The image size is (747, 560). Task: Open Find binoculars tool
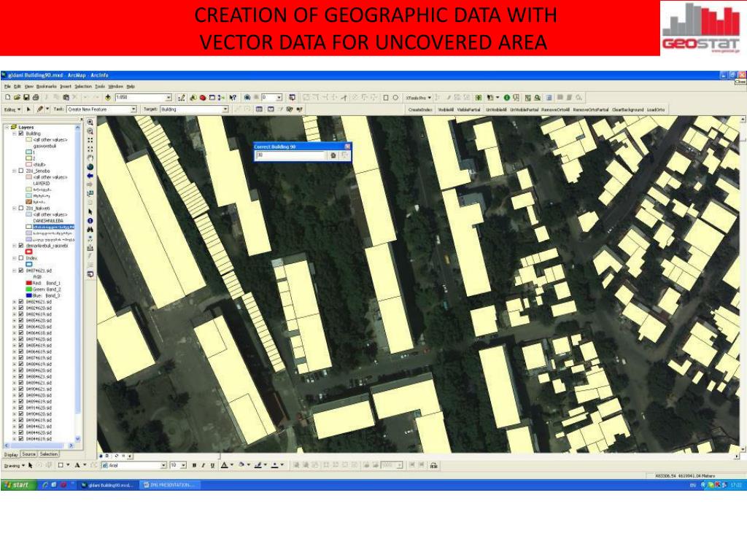click(x=90, y=230)
